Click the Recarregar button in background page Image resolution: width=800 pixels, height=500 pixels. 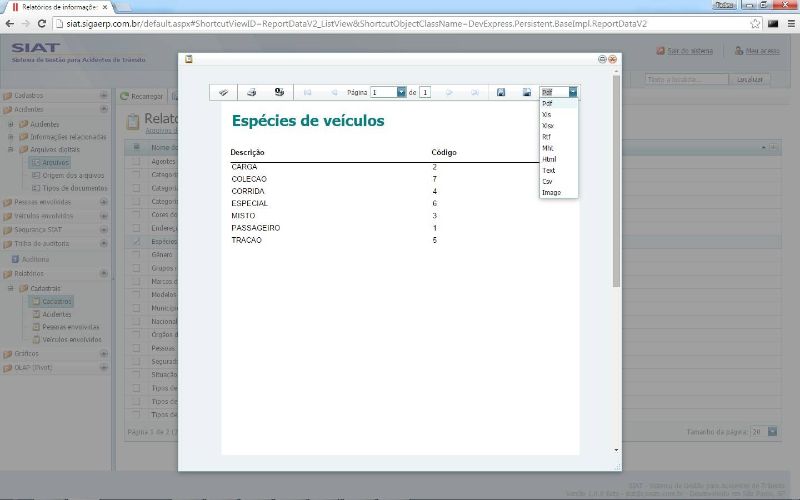(x=142, y=96)
